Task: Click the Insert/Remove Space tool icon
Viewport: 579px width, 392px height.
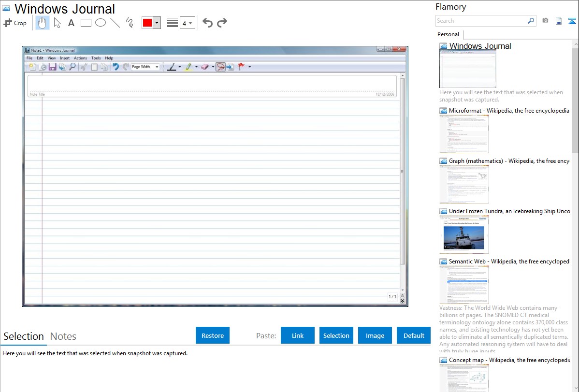Action: click(231, 67)
